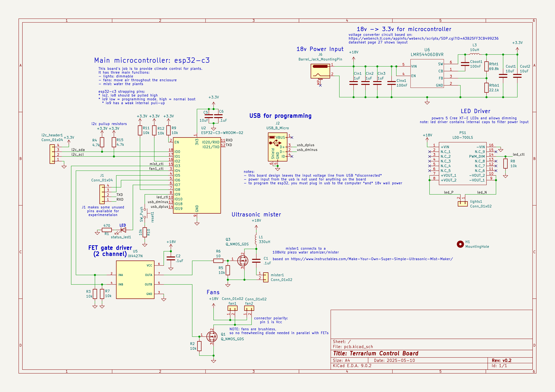Select the R4 4.7k pullup resistor
Viewport: 555px width, 392px height.
point(102,142)
